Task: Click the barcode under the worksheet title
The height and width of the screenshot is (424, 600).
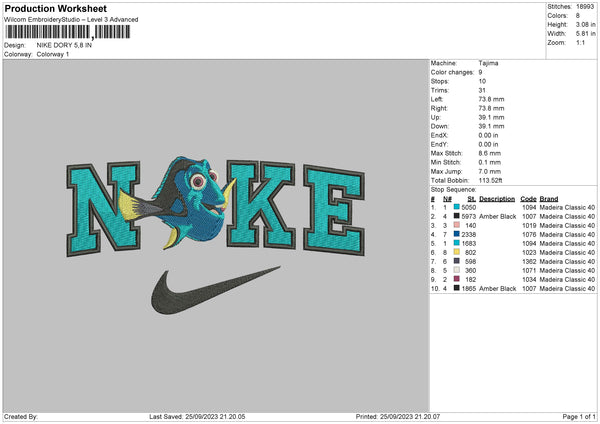Action: [68, 32]
